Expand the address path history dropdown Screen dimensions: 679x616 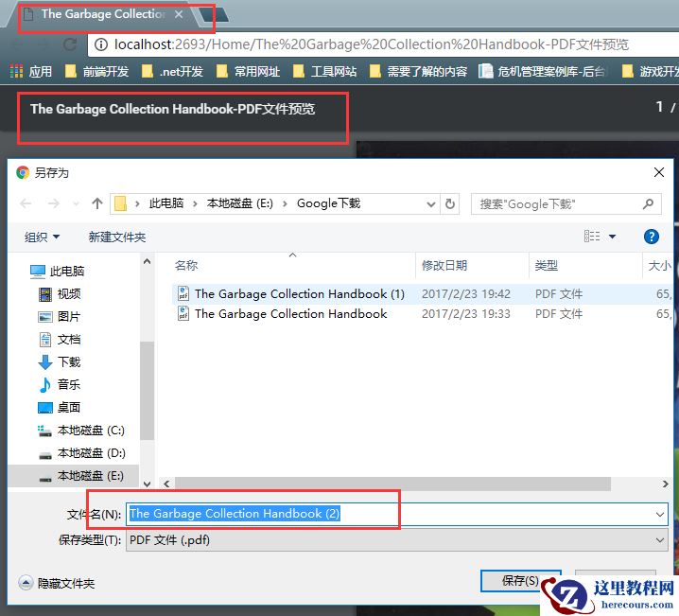click(431, 204)
